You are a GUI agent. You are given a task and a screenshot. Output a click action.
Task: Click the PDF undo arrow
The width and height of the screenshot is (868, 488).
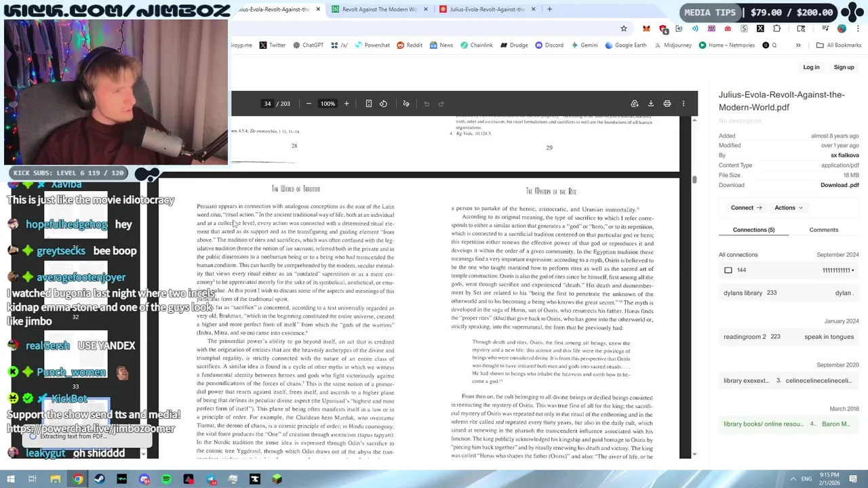(427, 104)
